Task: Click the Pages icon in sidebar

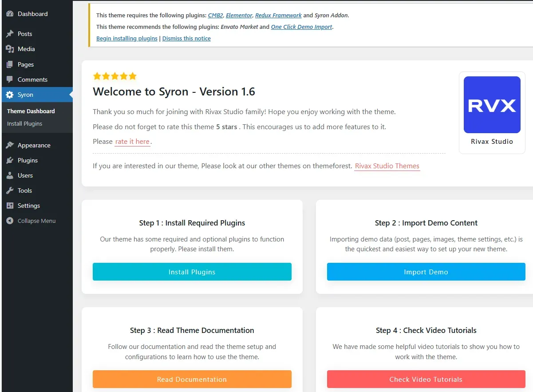Action: coord(10,64)
